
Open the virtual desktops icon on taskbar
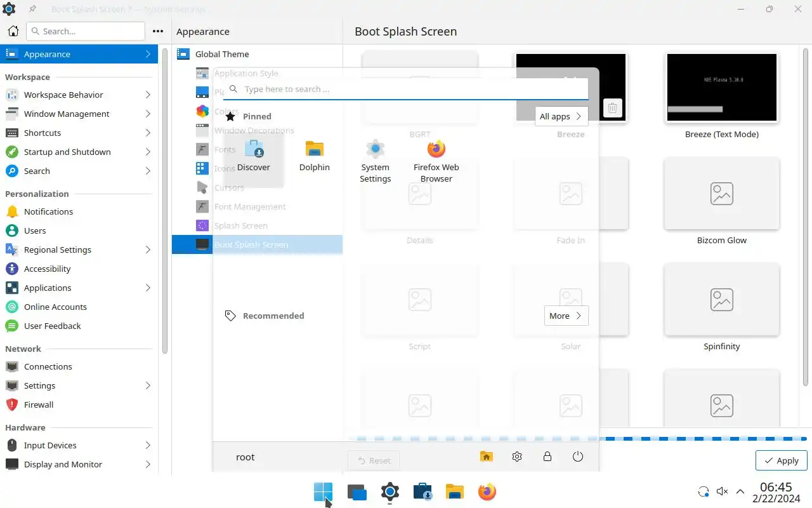click(357, 491)
